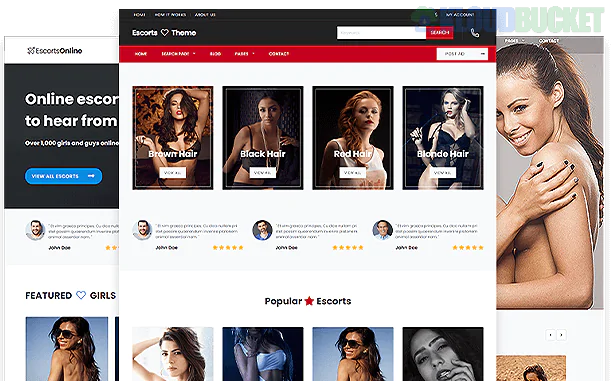Click the Escorts Theme logo text
The image size is (612, 381).
point(164,33)
